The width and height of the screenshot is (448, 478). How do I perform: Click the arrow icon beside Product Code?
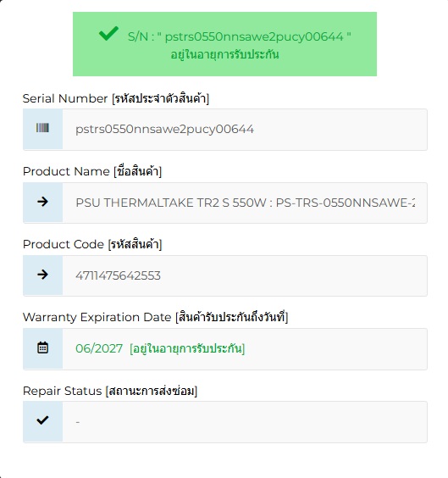point(42,275)
